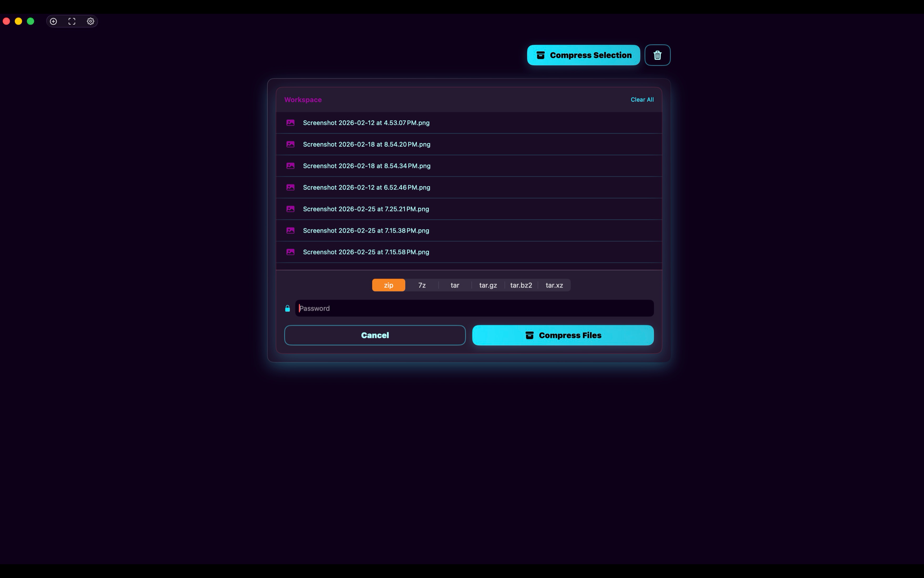924x578 pixels.
Task: Click the add (plus circle) toolbar icon
Action: pos(54,22)
